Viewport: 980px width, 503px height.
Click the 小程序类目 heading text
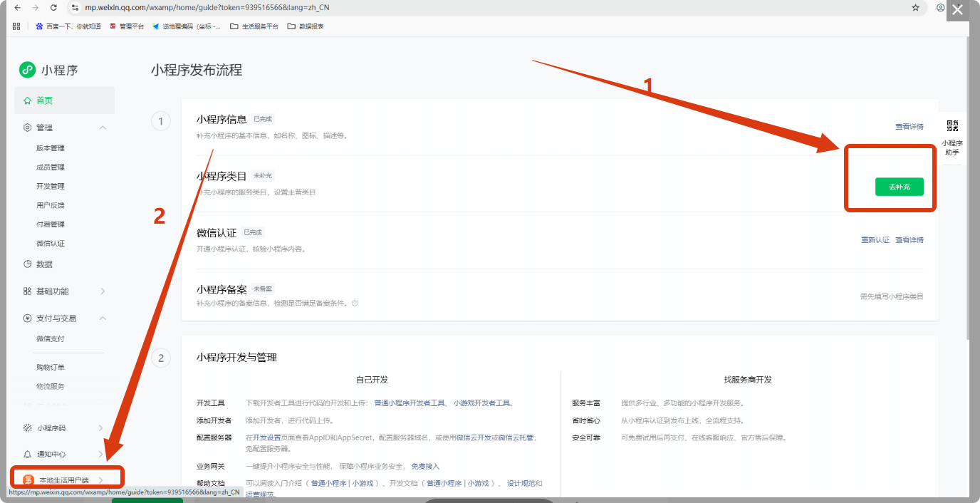[221, 176]
